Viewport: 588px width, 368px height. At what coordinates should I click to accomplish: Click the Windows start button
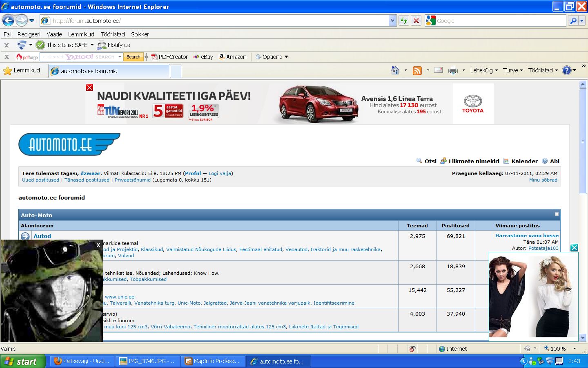(x=22, y=361)
